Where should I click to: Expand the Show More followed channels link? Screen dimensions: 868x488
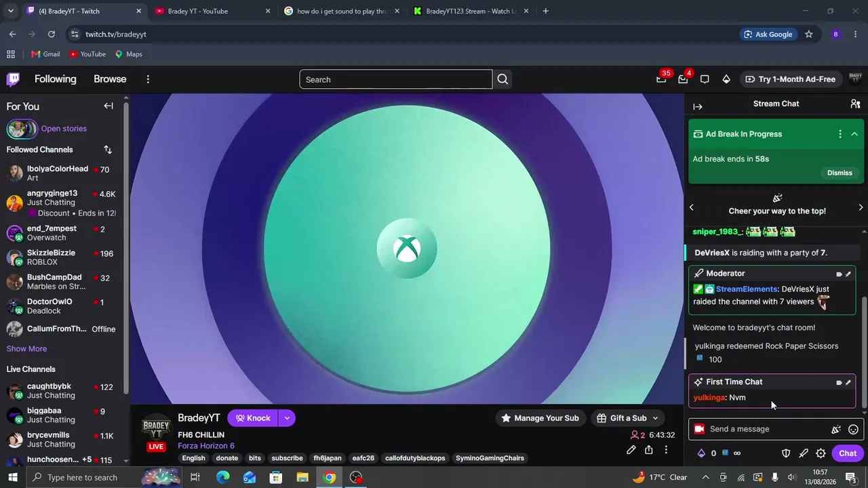click(x=26, y=349)
